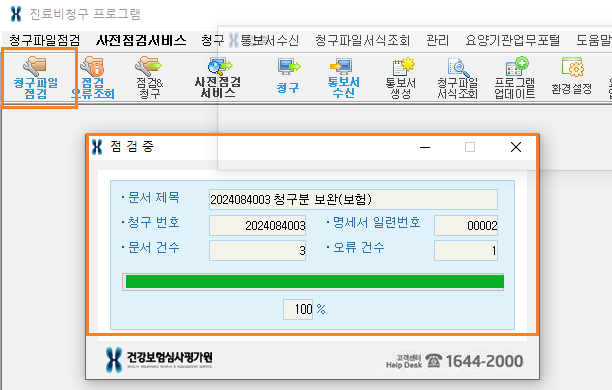Click the 통보서생성 toolbar icon
612x390 pixels.
point(401,77)
